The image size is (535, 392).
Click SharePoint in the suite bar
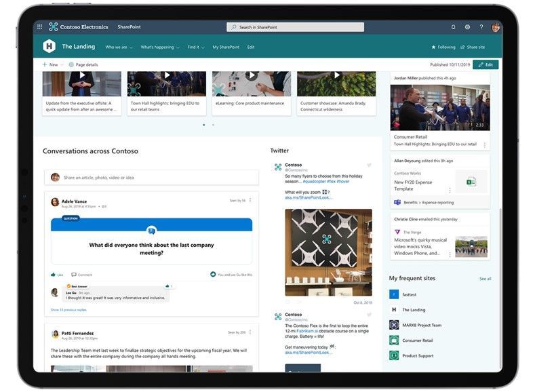coord(129,26)
